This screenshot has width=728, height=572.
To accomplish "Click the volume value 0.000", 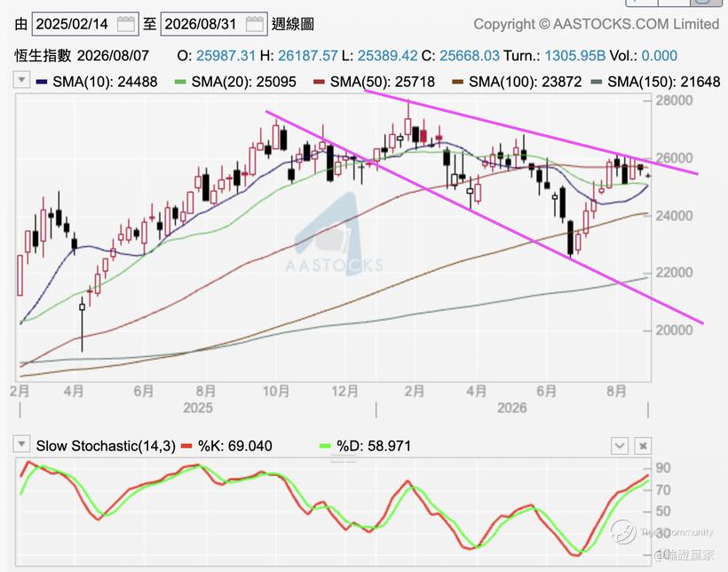I will click(x=660, y=56).
